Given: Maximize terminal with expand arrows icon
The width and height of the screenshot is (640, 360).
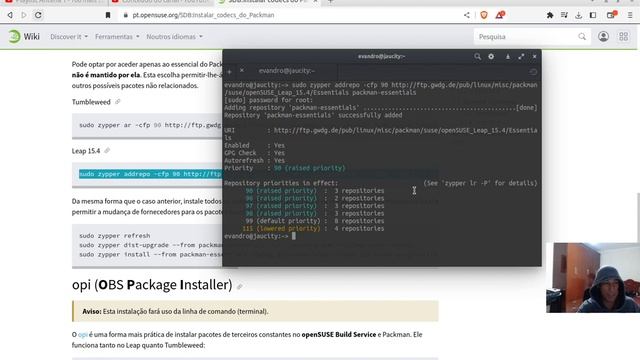Looking at the screenshot, I should (x=521, y=56).
